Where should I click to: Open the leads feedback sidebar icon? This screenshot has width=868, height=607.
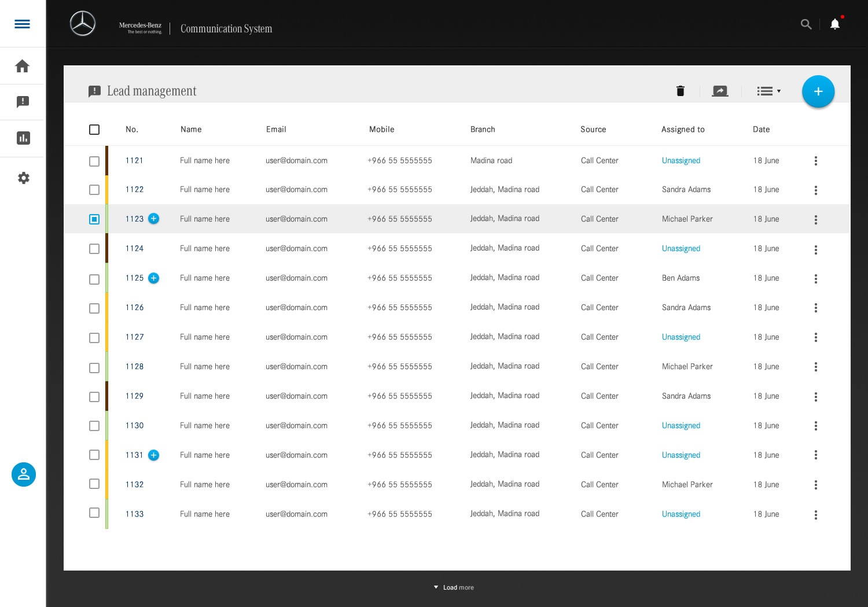[23, 102]
